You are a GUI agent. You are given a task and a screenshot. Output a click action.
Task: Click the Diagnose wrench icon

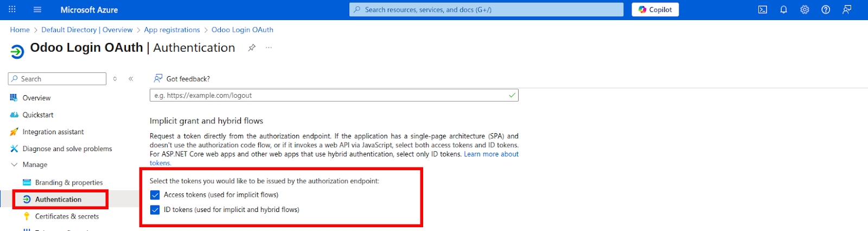(x=14, y=148)
